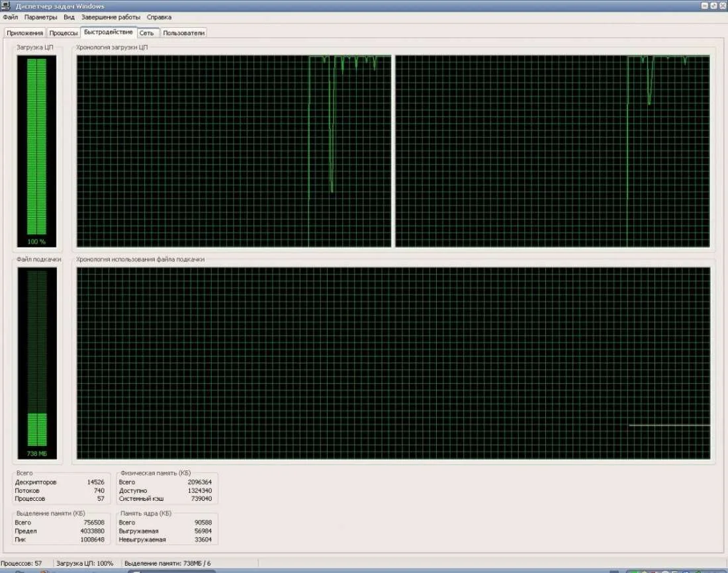Click memory allocation Всего value 756508
The image size is (728, 573).
pos(94,523)
